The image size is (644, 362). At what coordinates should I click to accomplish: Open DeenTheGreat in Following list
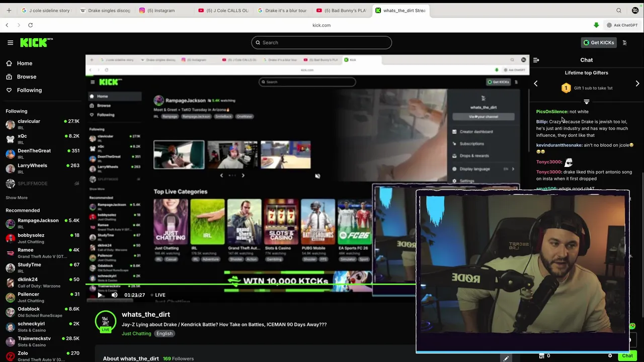[x=42, y=154]
